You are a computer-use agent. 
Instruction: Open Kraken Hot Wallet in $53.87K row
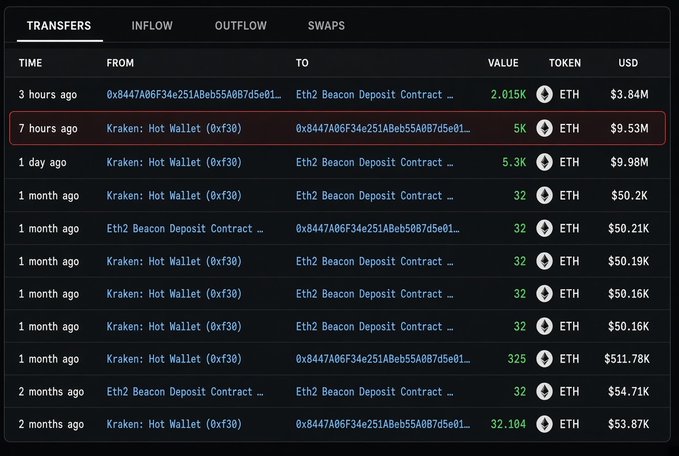[x=174, y=424]
